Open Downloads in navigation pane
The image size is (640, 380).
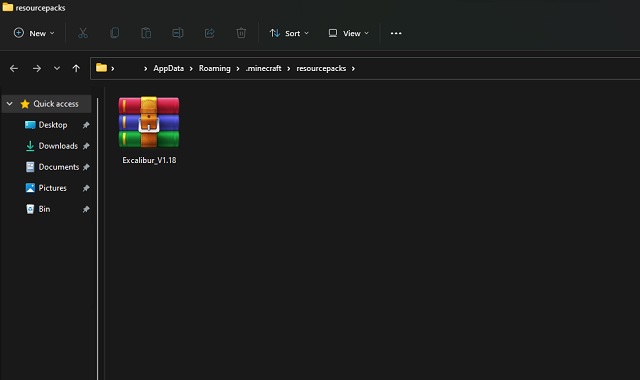pos(58,146)
